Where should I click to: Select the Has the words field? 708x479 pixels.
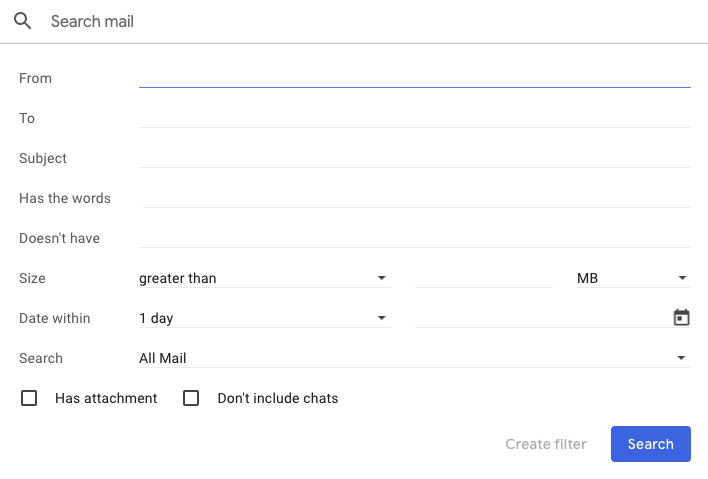tap(417, 198)
